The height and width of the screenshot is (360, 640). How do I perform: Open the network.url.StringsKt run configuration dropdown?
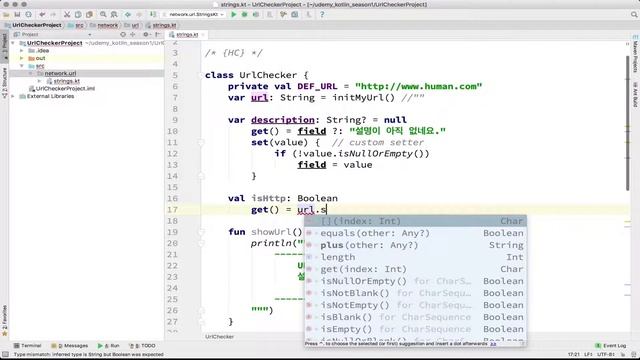(x=193, y=15)
